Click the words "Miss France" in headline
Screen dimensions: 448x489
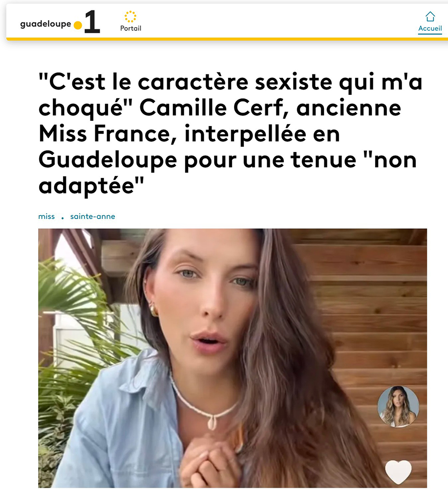click(x=105, y=134)
